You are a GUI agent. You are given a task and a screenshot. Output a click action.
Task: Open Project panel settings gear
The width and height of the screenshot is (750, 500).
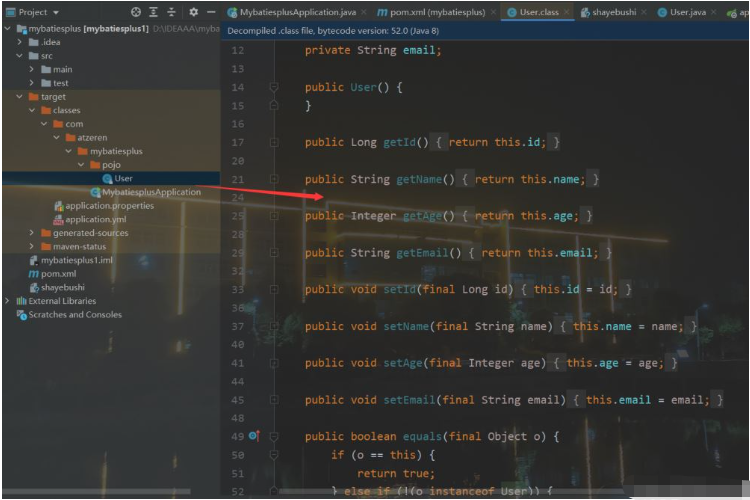pos(193,12)
